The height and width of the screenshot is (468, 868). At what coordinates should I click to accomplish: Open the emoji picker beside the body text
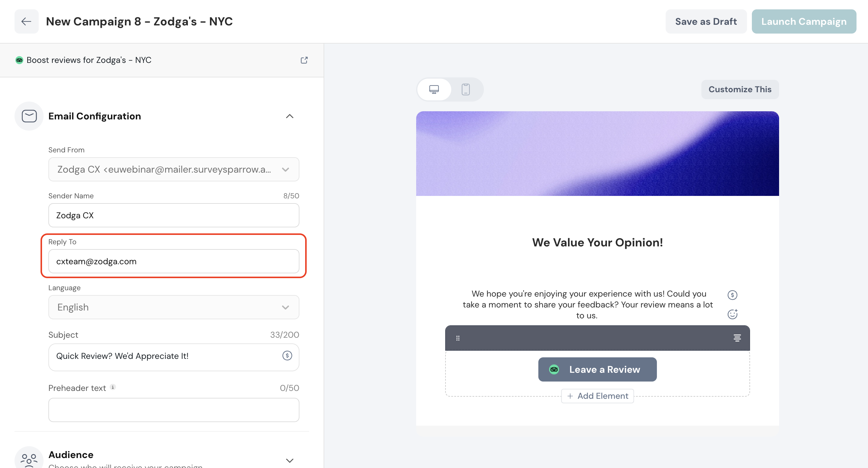click(x=732, y=314)
